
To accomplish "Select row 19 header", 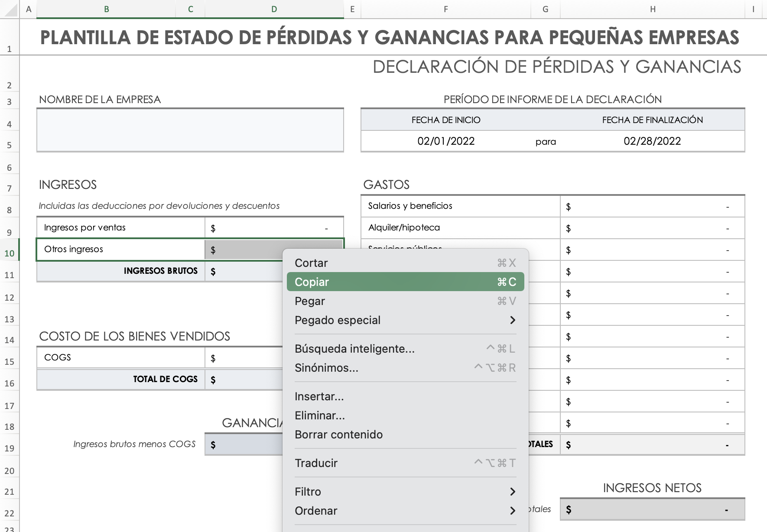I will (10, 444).
